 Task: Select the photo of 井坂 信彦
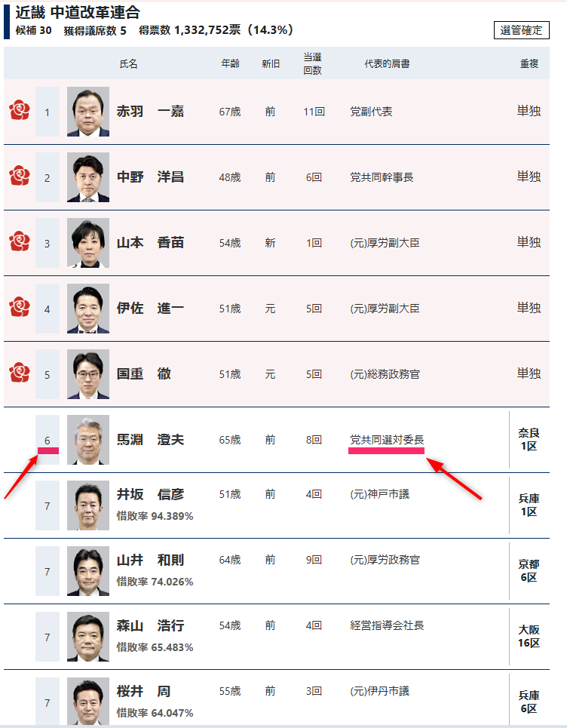click(88, 505)
